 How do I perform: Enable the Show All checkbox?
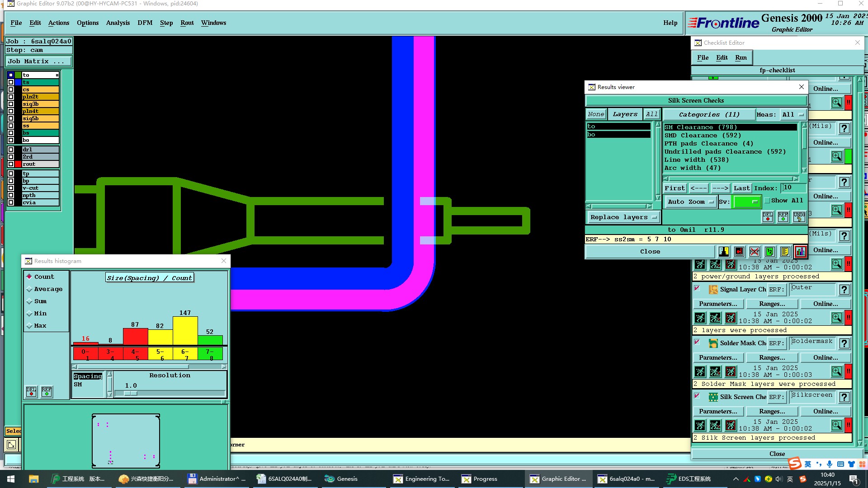767,201
